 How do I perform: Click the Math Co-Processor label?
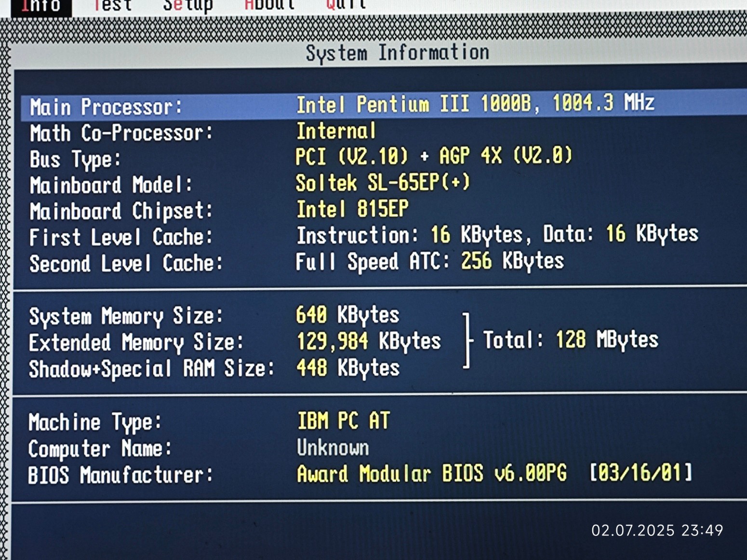121,133
